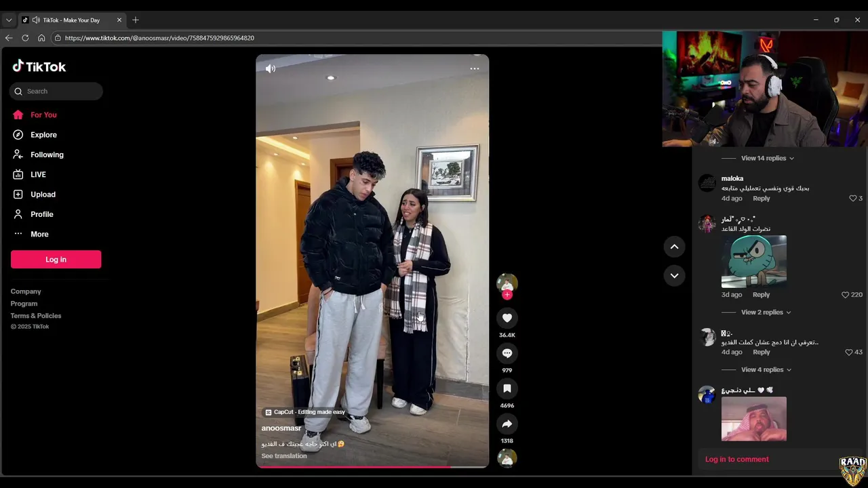This screenshot has width=868, height=488.
Task: Open the tab search dropdown arrow
Action: (x=9, y=20)
